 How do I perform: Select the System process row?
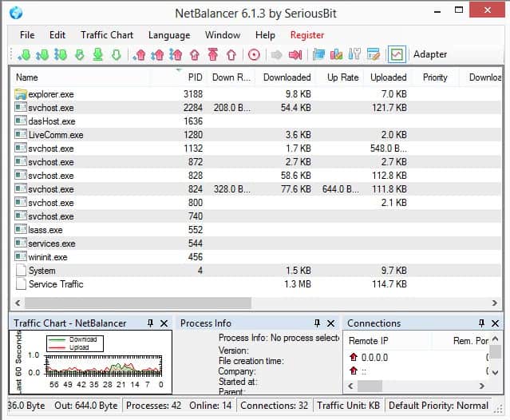pos(257,271)
